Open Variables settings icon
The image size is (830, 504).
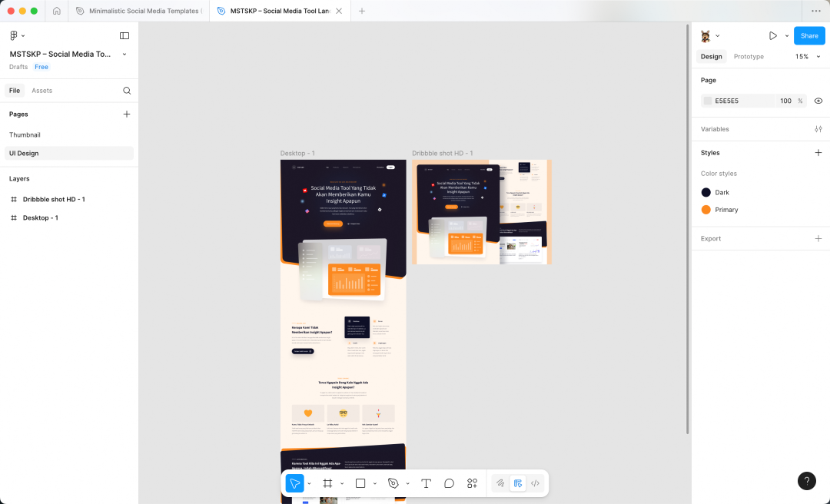tap(818, 128)
